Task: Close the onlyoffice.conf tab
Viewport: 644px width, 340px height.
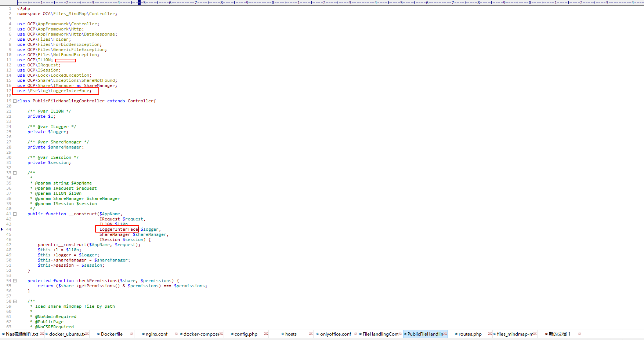Action: [355, 334]
